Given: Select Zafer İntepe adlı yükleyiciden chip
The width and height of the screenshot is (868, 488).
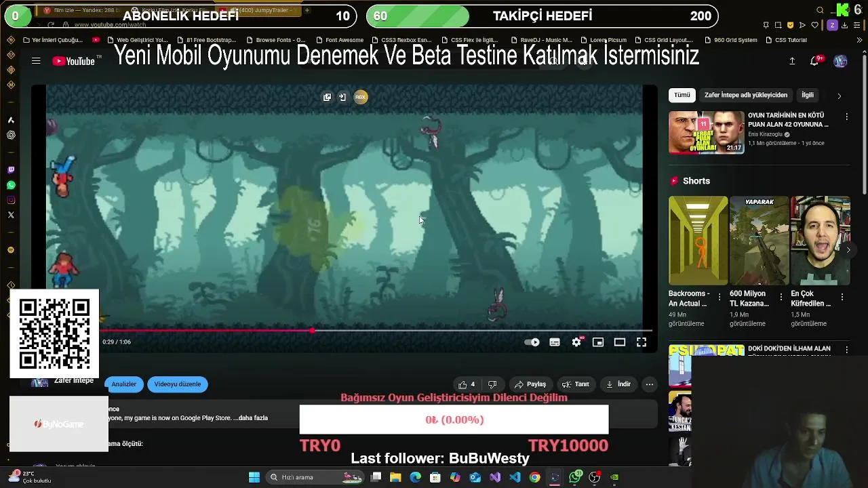Looking at the screenshot, I should [746, 96].
